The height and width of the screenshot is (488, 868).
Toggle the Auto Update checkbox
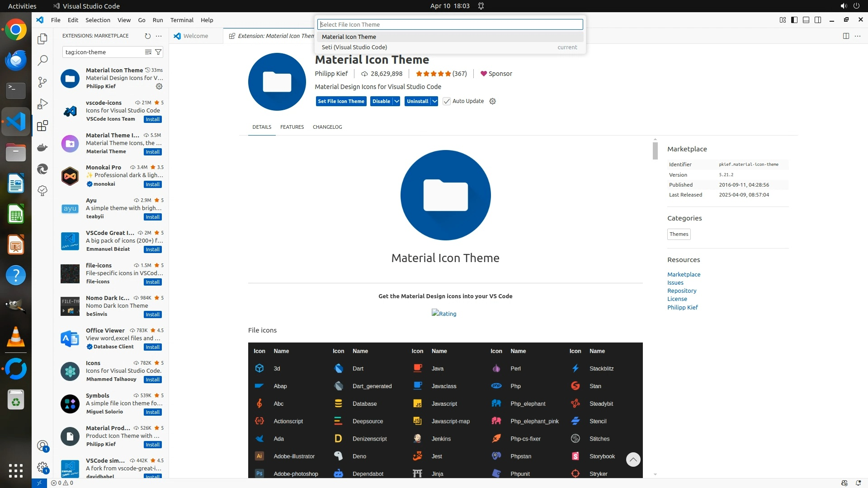click(x=447, y=101)
